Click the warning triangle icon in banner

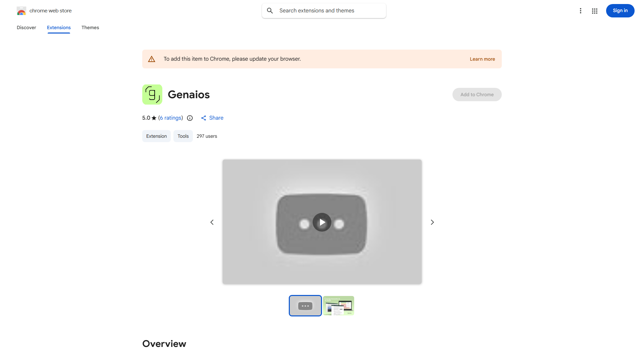coord(152,59)
